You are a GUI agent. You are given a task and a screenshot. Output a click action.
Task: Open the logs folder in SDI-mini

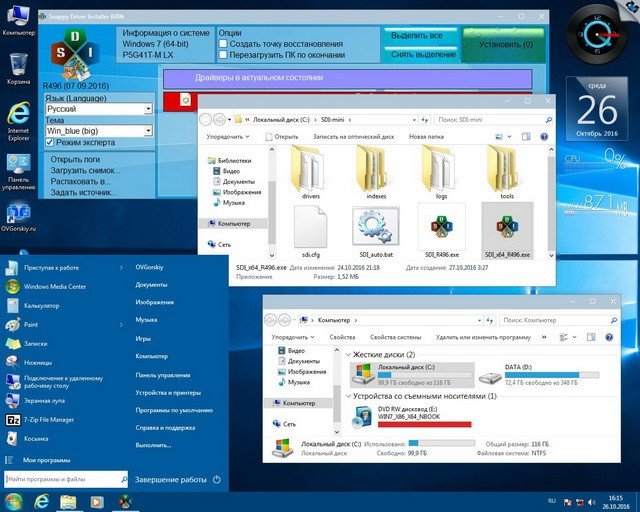pyautogui.click(x=441, y=172)
